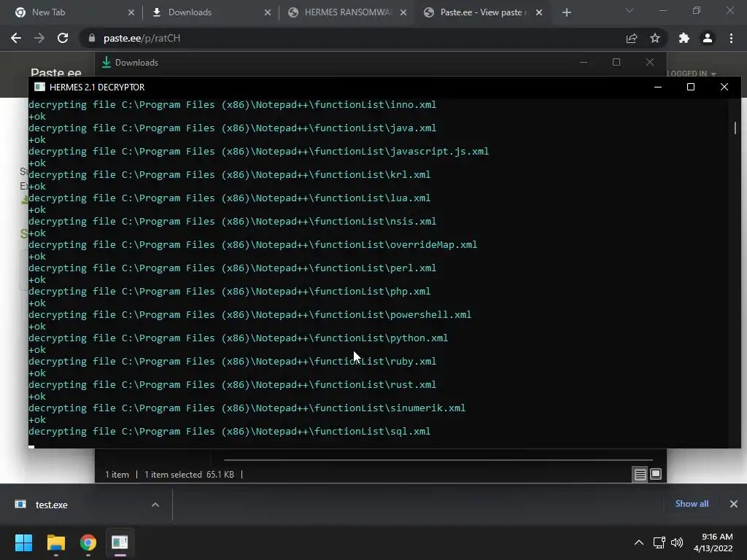Image resolution: width=747 pixels, height=560 pixels.
Task: Click the Downloads window title icon
Action: point(107,63)
